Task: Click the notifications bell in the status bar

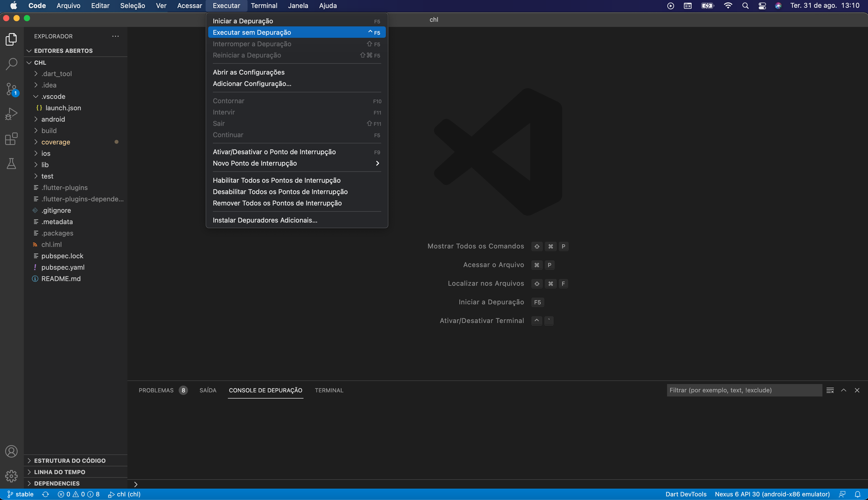Action: coord(860,494)
